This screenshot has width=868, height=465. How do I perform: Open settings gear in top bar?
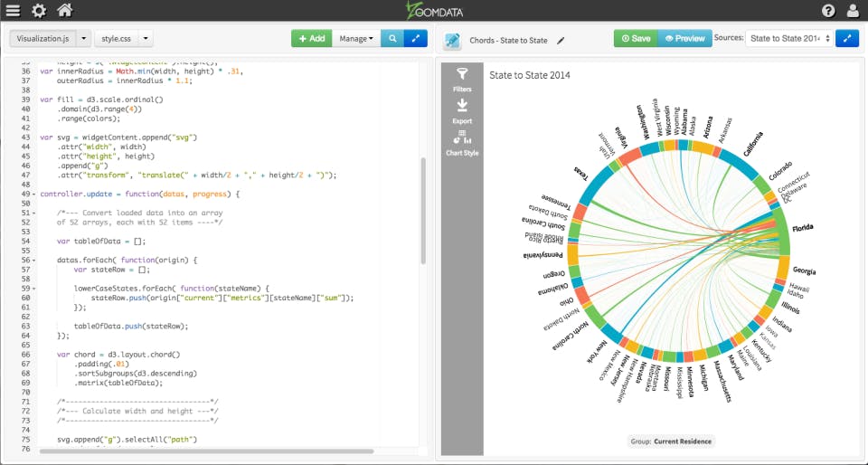(39, 11)
